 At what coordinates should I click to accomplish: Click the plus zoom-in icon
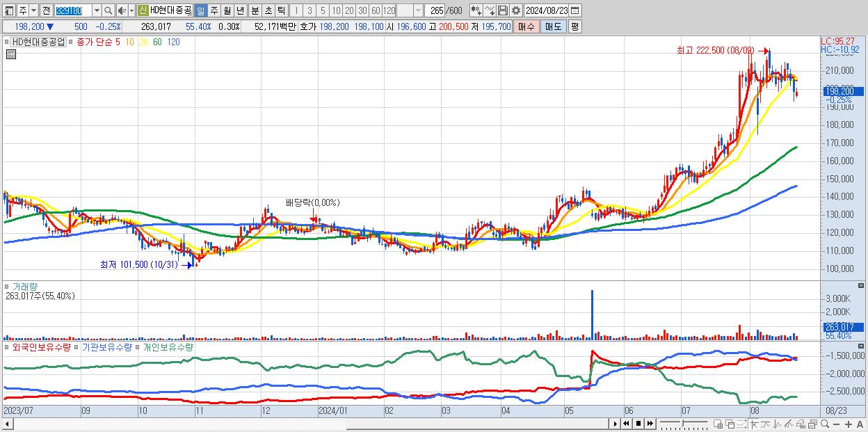pyautogui.click(x=849, y=424)
